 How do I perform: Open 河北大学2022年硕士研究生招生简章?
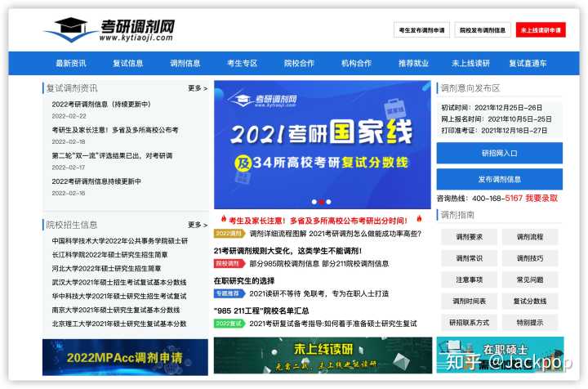(x=106, y=269)
